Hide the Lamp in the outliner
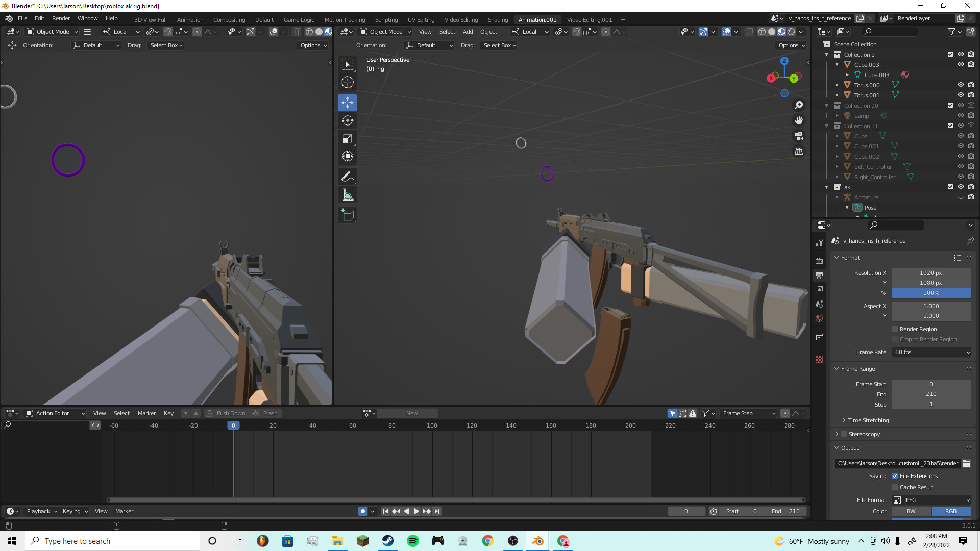 click(961, 115)
